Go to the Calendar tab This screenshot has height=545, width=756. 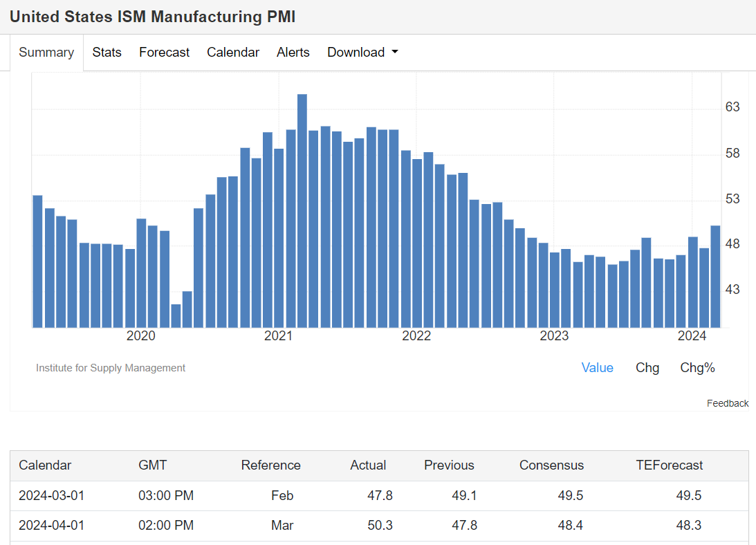(x=233, y=53)
